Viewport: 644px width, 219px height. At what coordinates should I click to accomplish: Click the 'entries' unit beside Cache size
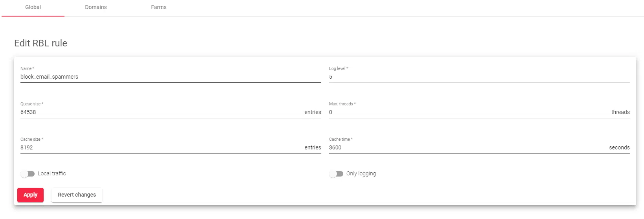point(313,147)
